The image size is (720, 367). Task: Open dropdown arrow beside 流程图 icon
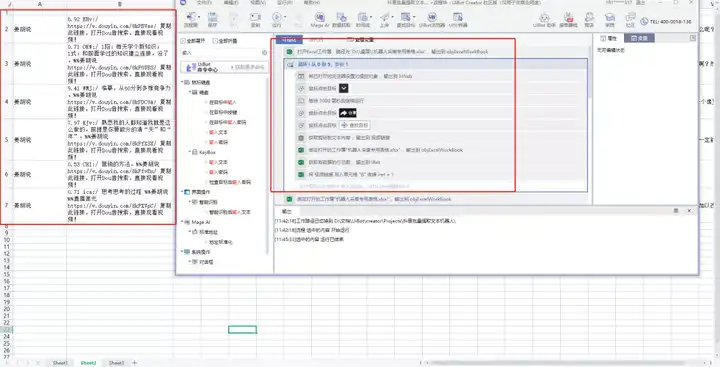point(199,17)
